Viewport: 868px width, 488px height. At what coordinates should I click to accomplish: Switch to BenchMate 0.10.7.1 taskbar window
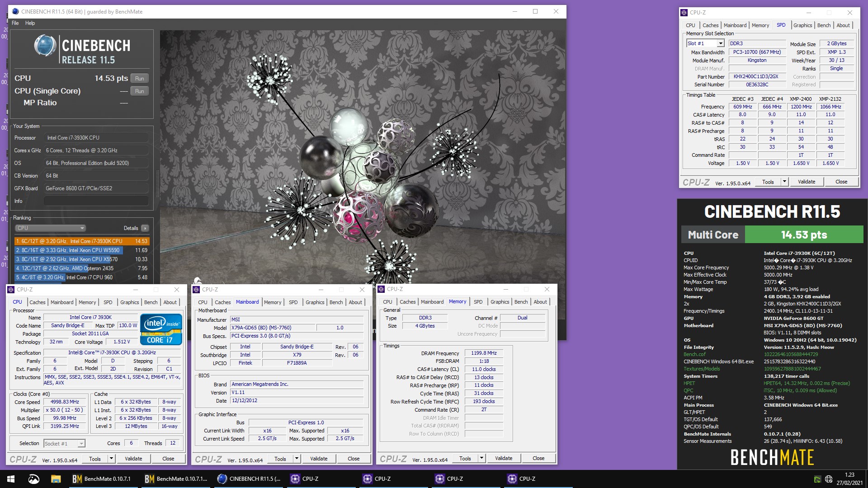103,479
